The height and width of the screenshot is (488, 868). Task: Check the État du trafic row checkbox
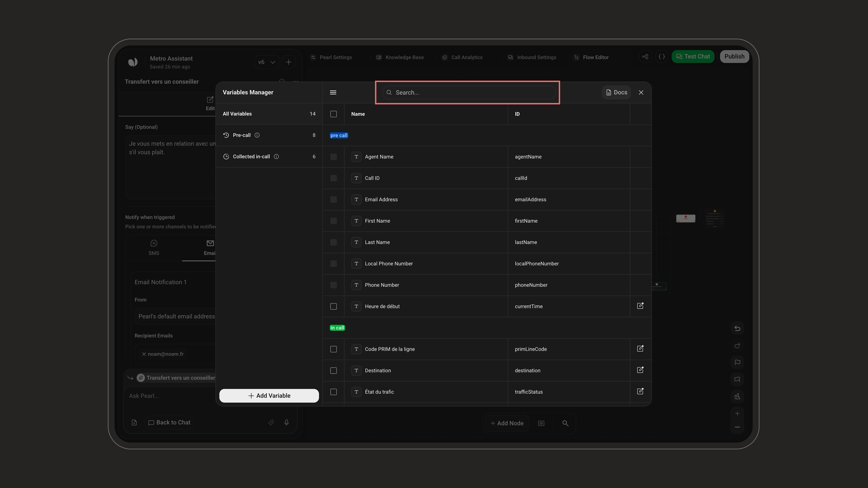334,392
